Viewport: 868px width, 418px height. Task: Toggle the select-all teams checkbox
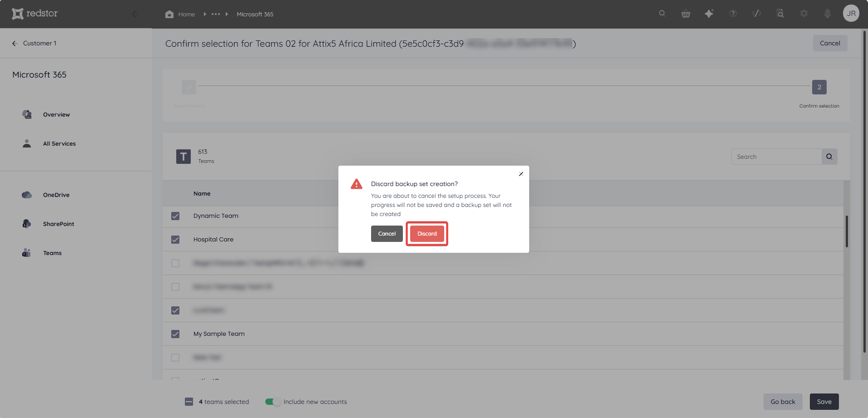point(189,402)
